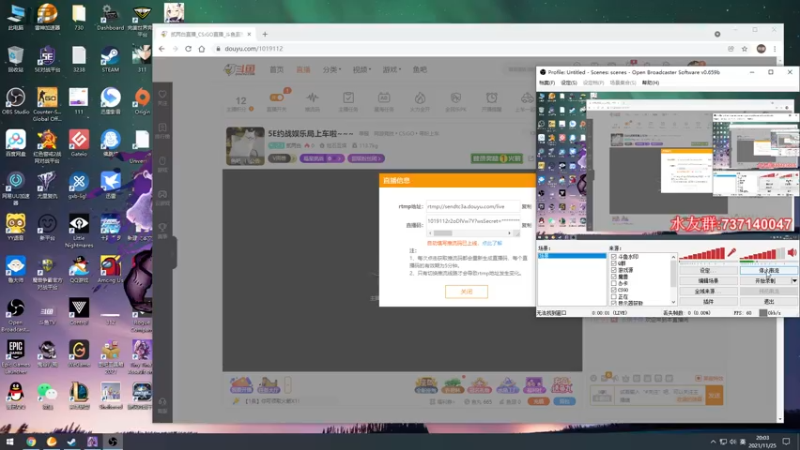Select the STEAM desktop shortcut

pos(110,59)
